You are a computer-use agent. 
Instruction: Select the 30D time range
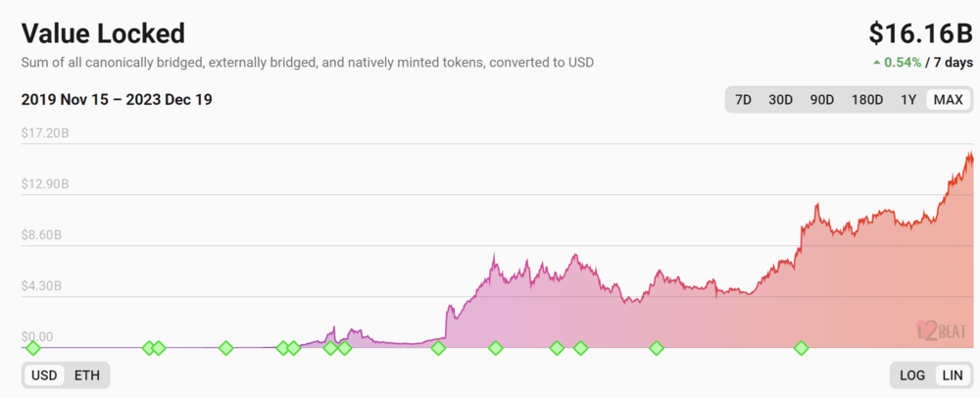click(x=780, y=100)
